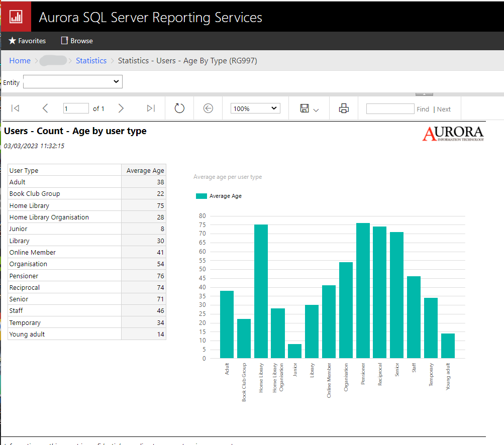
Task: Open the Statistics breadcrumb link
Action: tap(91, 61)
